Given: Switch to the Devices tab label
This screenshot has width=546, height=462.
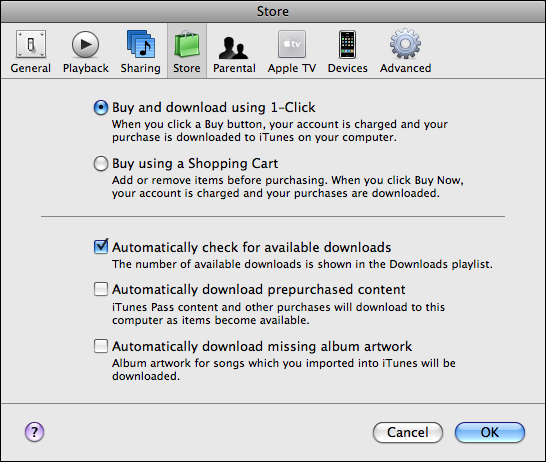Looking at the screenshot, I should tap(348, 68).
